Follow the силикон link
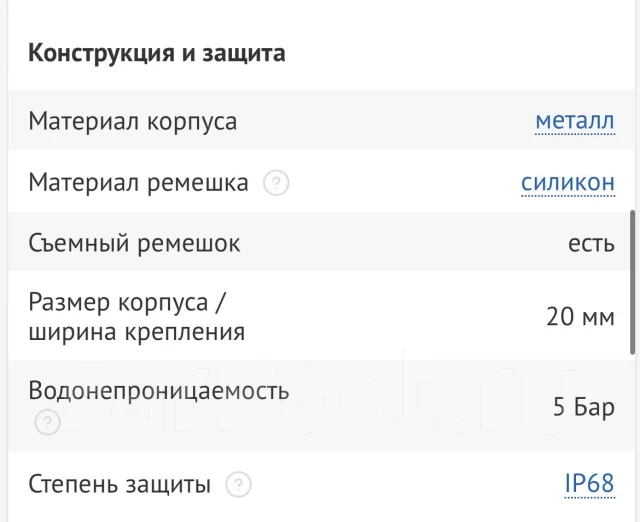This screenshot has height=522, width=640. [568, 182]
